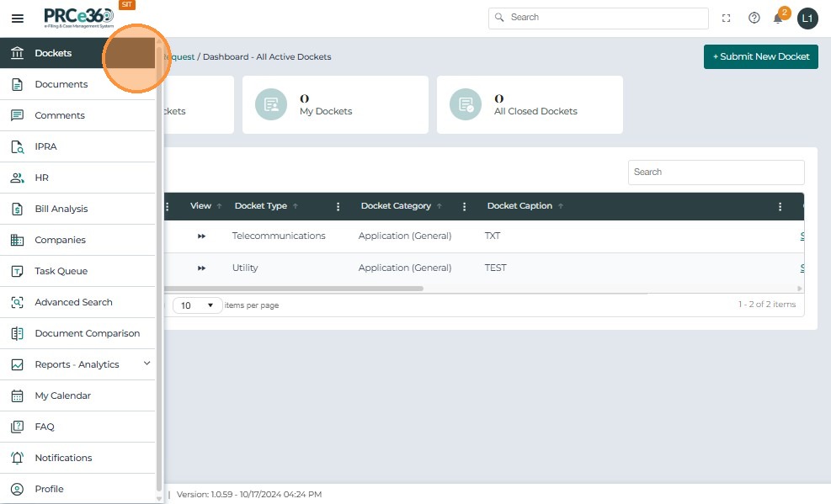Expand the Reports - Analytics submenu
This screenshot has height=504, width=831.
click(x=146, y=363)
